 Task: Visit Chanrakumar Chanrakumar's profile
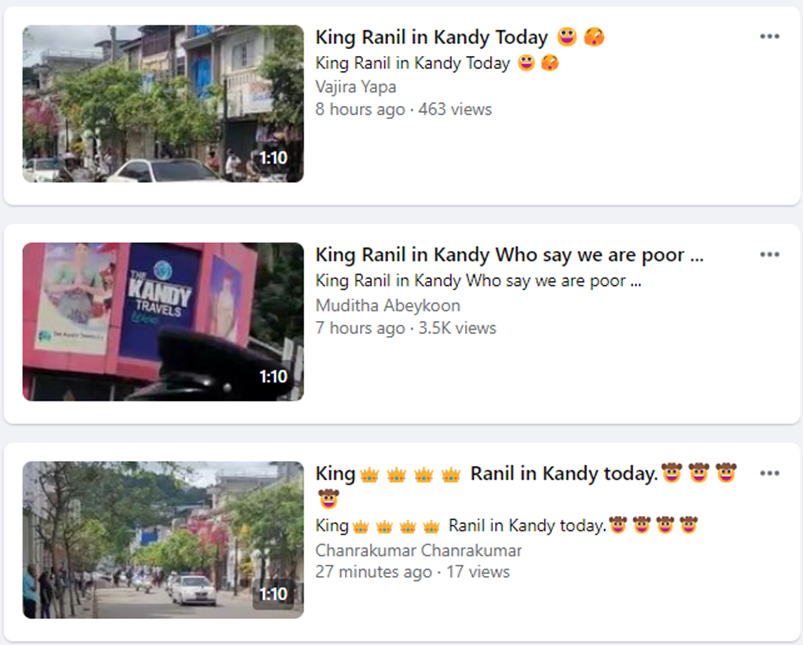click(418, 550)
